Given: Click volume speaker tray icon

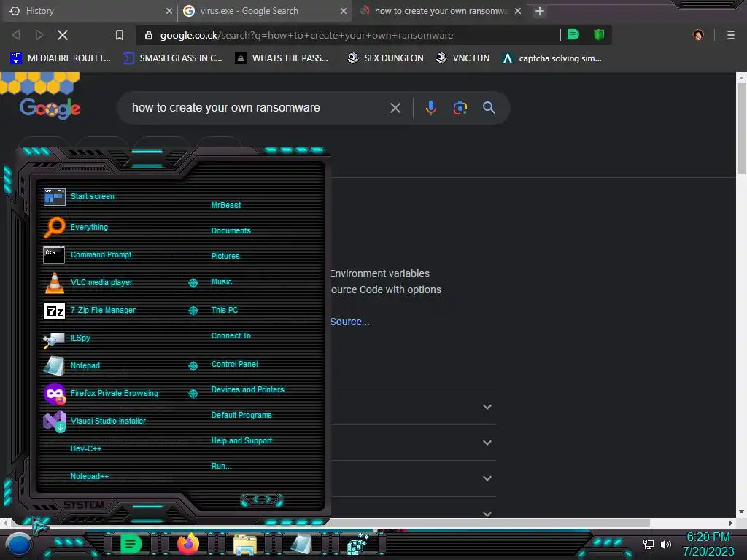Looking at the screenshot, I should [x=665, y=544].
